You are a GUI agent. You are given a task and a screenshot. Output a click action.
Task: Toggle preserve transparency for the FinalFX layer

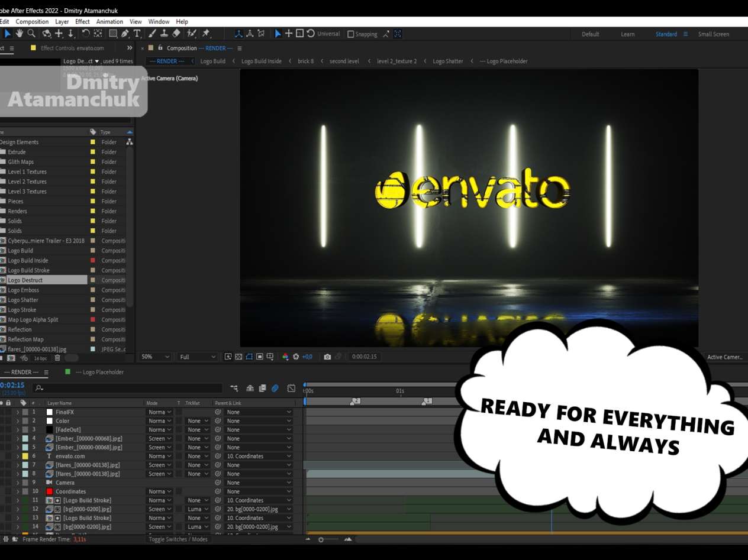tap(179, 412)
